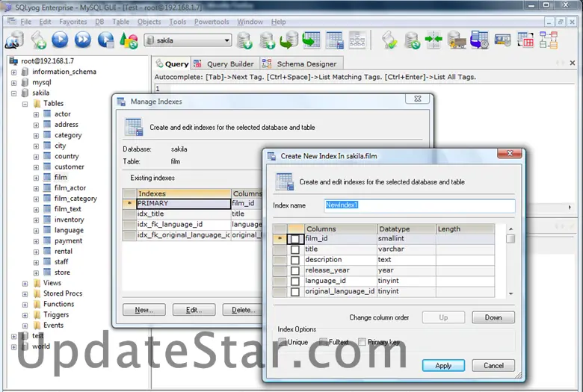The image size is (583, 392).
Task: Click the schema sync icon with opposing green arrows
Action: click(434, 40)
